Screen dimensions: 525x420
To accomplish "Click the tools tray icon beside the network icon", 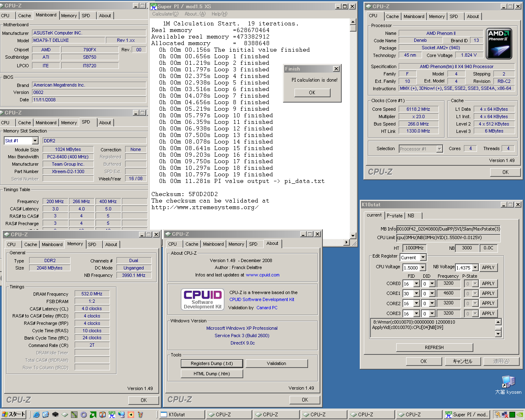I will pyautogui.click(x=498, y=415).
